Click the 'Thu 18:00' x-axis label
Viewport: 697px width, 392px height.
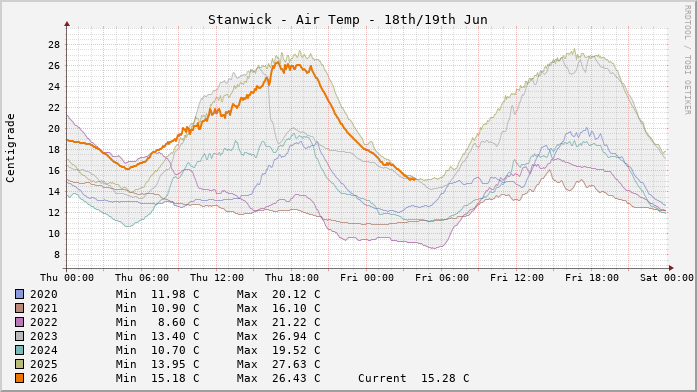click(x=292, y=278)
